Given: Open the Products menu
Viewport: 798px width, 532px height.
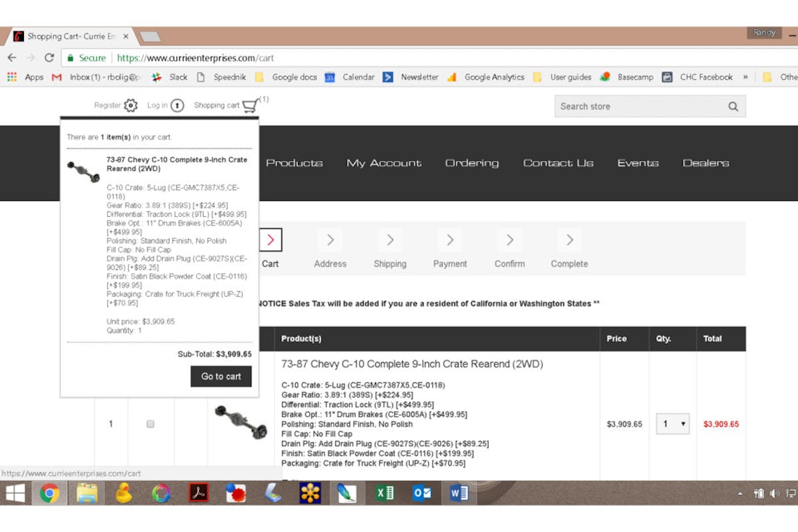Looking at the screenshot, I should tap(294, 163).
